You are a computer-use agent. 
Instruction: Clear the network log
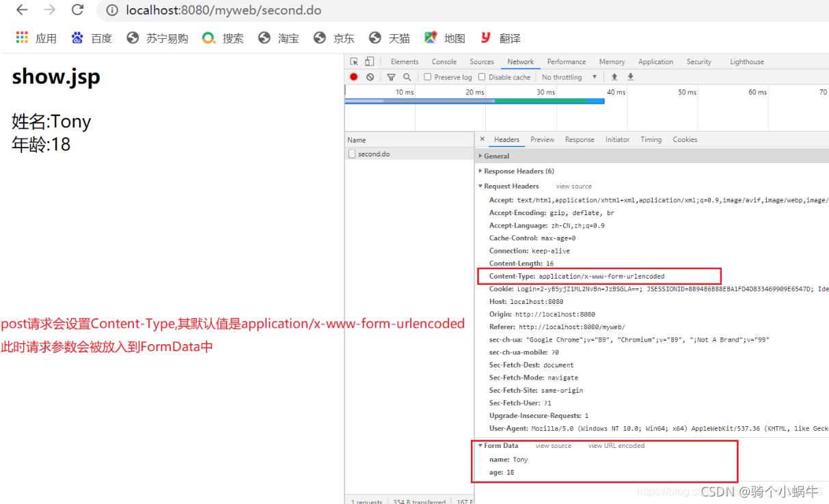[370, 76]
